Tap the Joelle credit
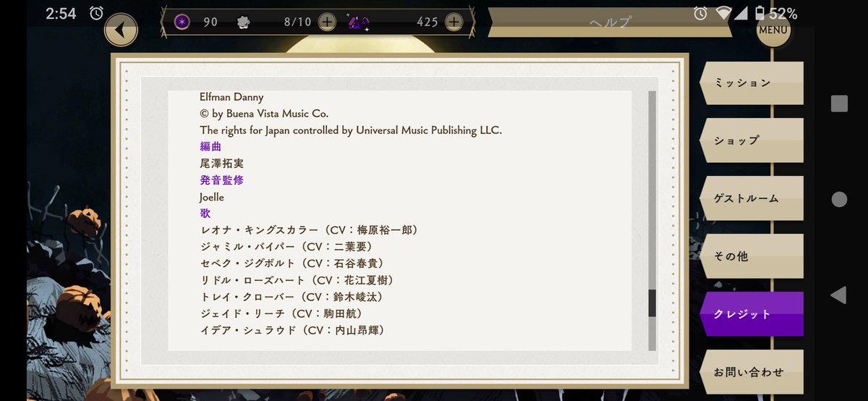868x401 pixels. tap(212, 197)
